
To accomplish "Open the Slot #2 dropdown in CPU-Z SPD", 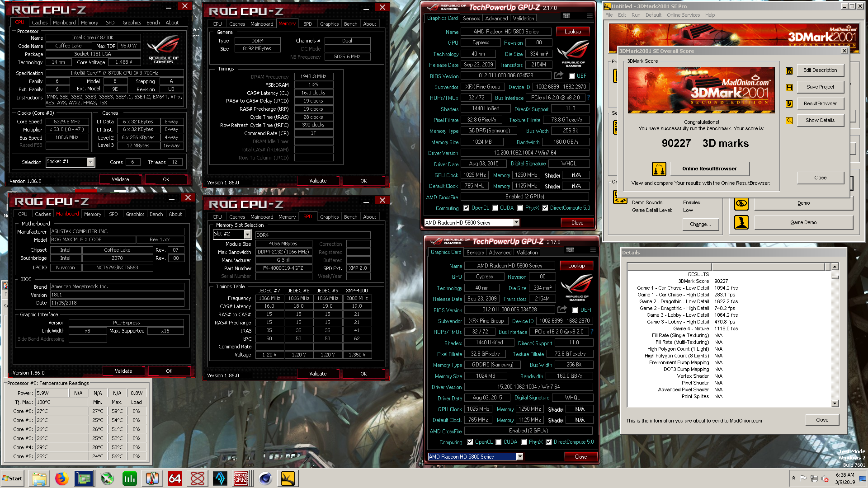I will click(247, 234).
